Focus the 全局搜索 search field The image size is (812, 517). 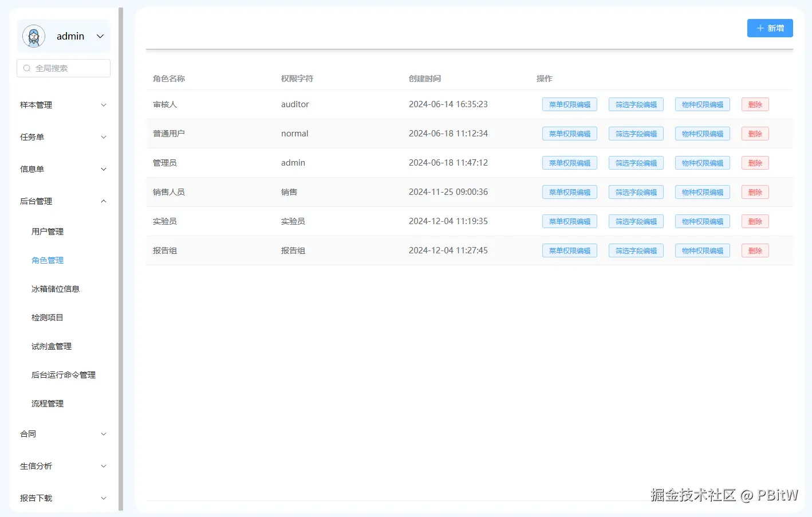click(x=64, y=68)
